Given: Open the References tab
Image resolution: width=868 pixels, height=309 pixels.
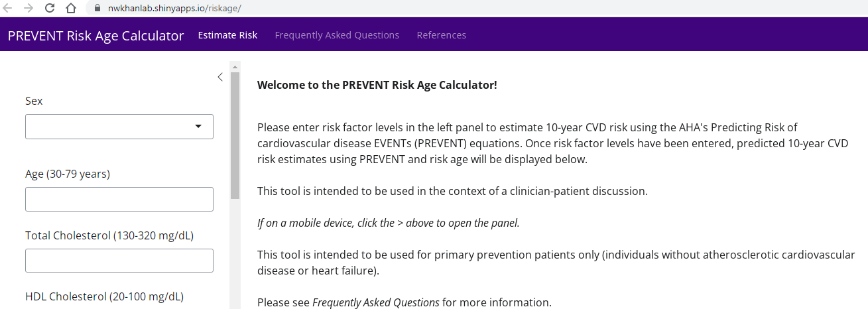Looking at the screenshot, I should 441,35.
